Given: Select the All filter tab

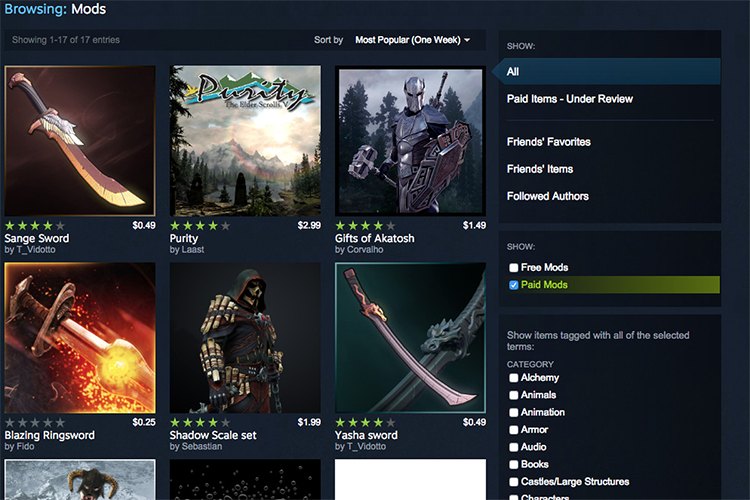Looking at the screenshot, I should pyautogui.click(x=513, y=72).
